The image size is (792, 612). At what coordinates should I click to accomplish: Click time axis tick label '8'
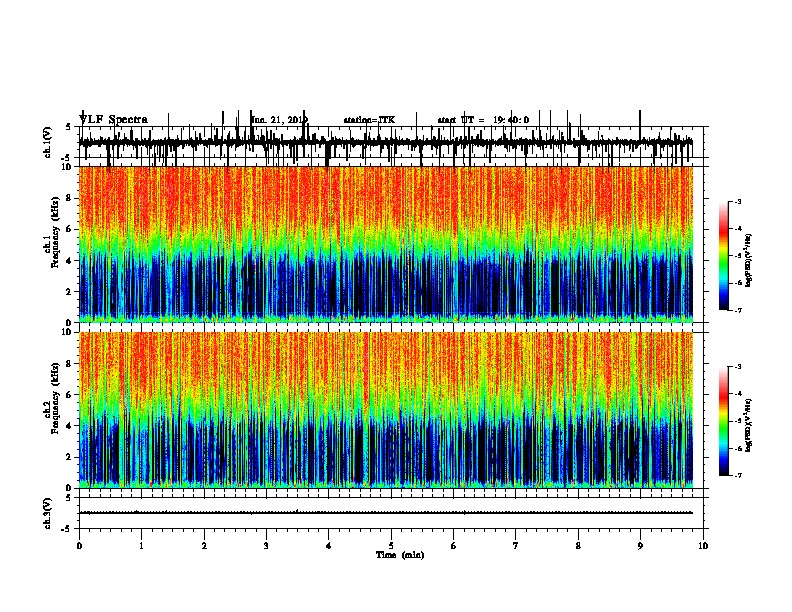578,546
